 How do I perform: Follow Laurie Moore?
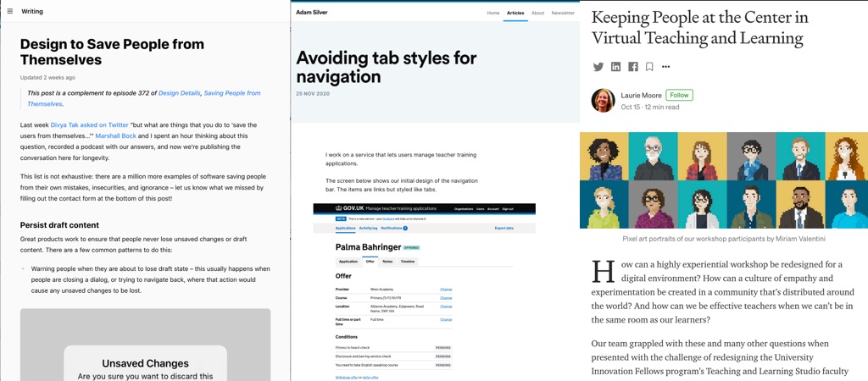pos(679,95)
